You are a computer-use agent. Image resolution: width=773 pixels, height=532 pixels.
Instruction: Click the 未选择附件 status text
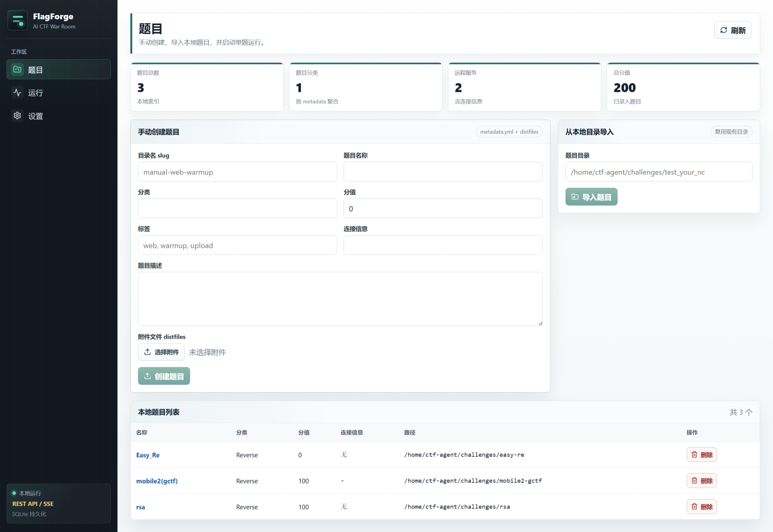tap(208, 352)
